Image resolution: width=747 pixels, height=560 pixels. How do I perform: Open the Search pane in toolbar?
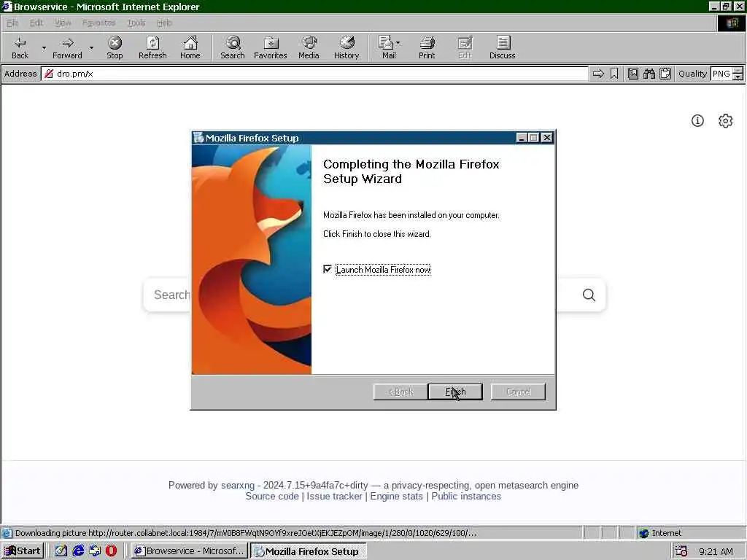pyautogui.click(x=233, y=47)
